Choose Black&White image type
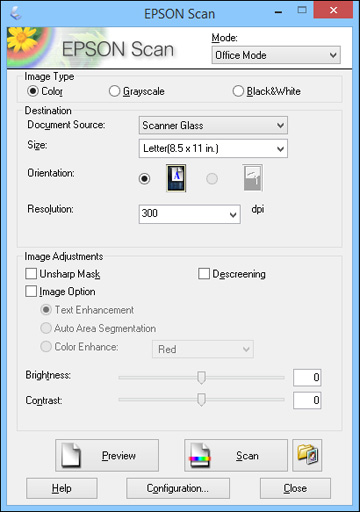Screen dimensions: 360x512 [266, 91]
